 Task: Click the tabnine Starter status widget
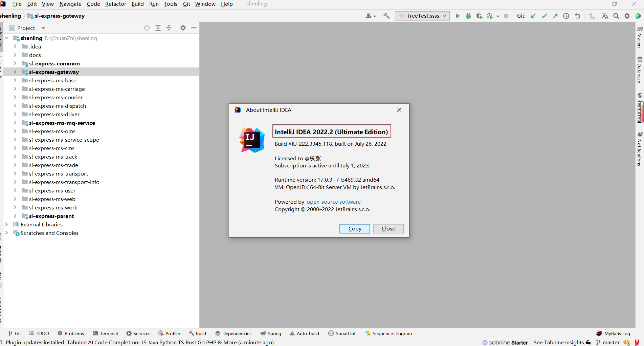click(x=505, y=343)
